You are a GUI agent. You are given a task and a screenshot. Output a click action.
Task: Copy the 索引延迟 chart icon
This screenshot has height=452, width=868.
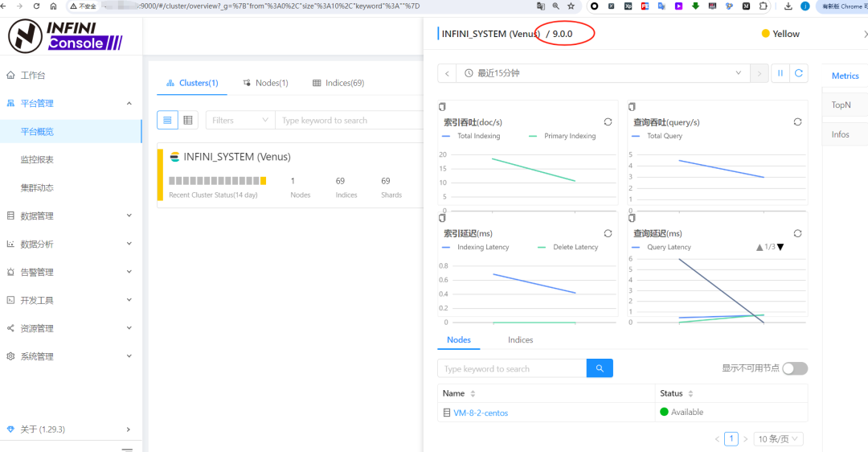tap(442, 218)
